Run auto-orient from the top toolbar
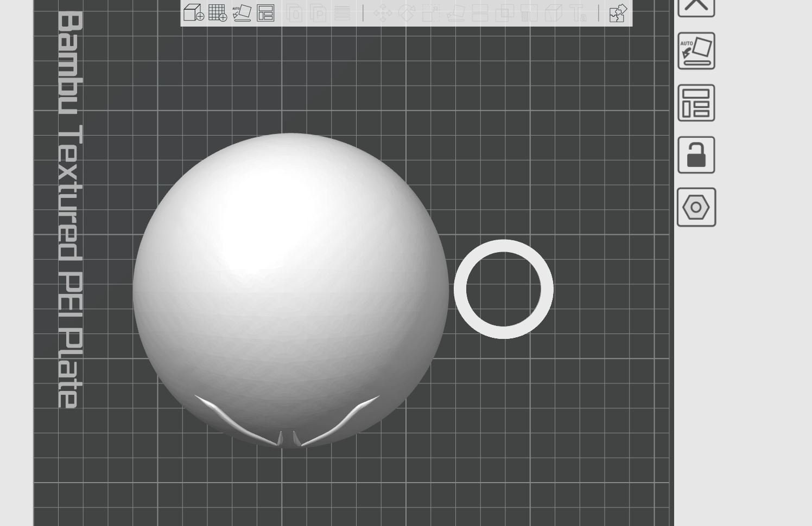Image resolution: width=812 pixels, height=526 pixels. coord(242,13)
